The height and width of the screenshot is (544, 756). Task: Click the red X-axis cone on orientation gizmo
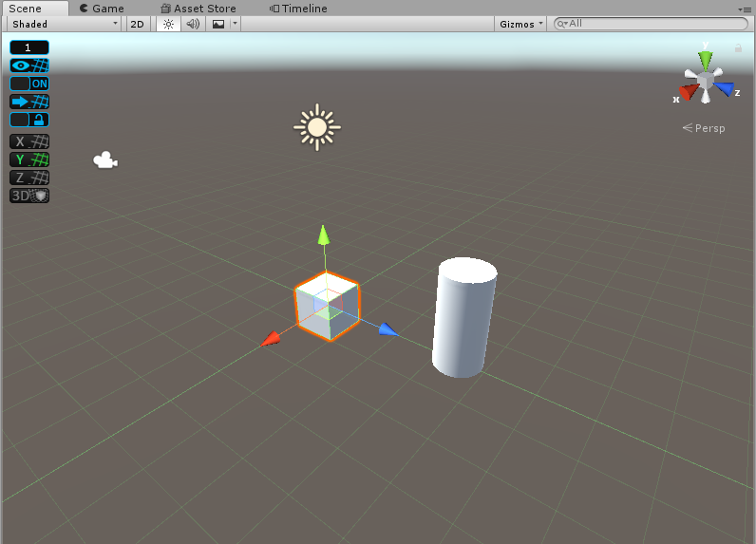(688, 91)
